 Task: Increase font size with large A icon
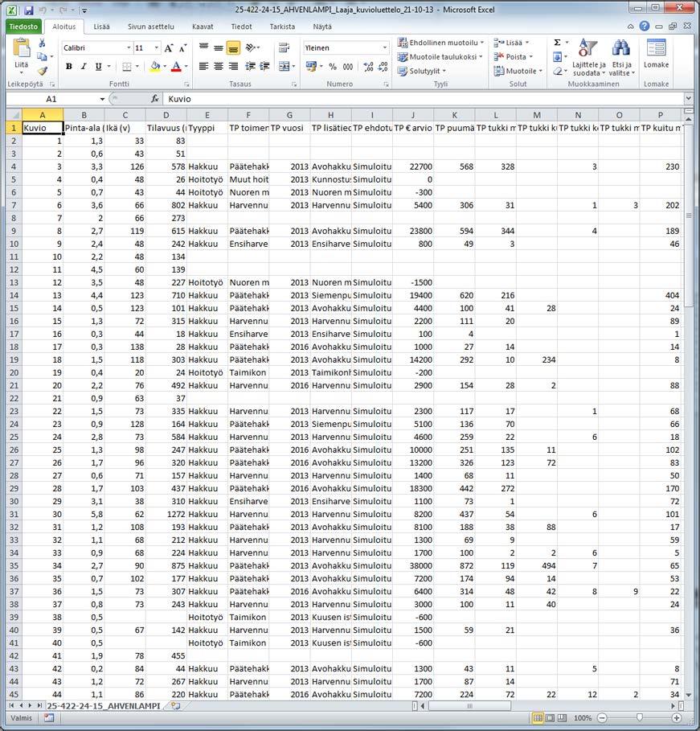pos(169,48)
